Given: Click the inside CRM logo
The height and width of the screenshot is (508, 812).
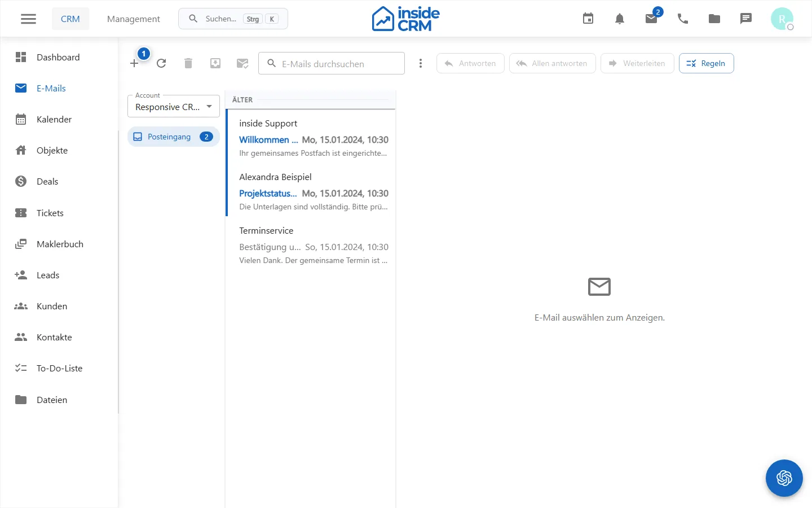Looking at the screenshot, I should point(405,19).
